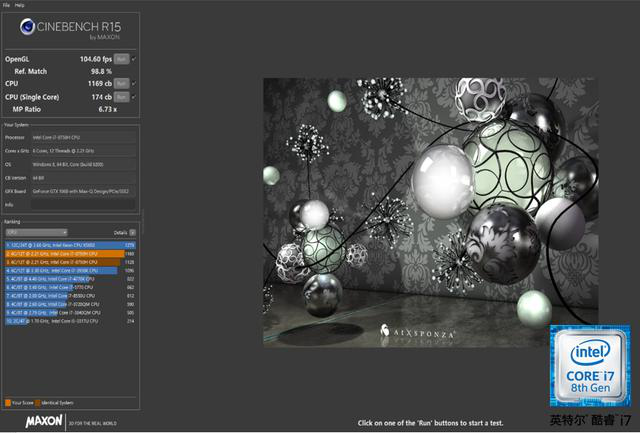Click the rendered spheres scene image
The image size is (640, 433).
pos(431,213)
